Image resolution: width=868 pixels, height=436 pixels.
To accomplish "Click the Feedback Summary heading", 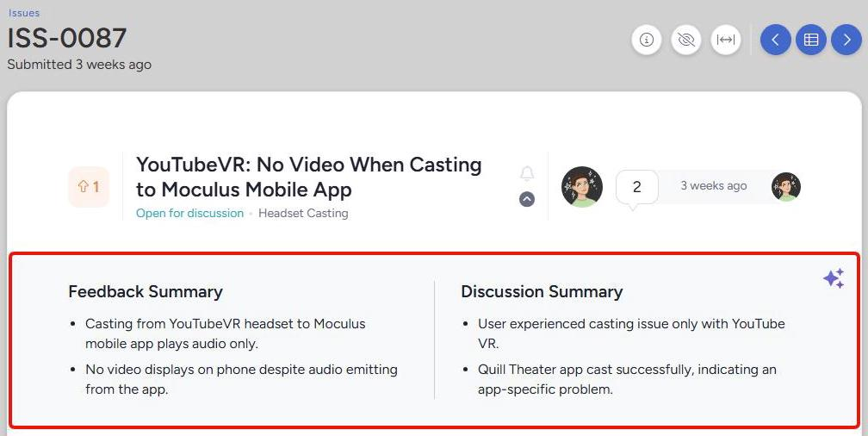I will point(146,291).
